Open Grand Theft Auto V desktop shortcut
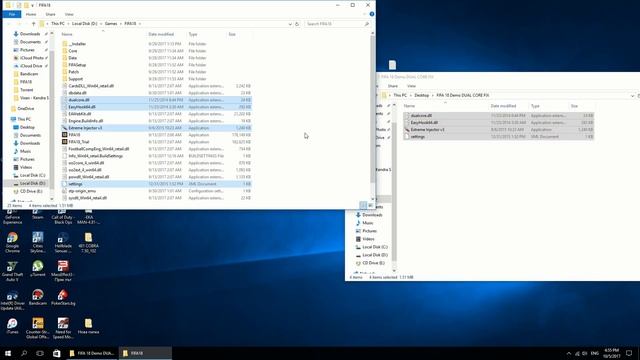Image resolution: width=640 pixels, height=360 pixels. 12,271
